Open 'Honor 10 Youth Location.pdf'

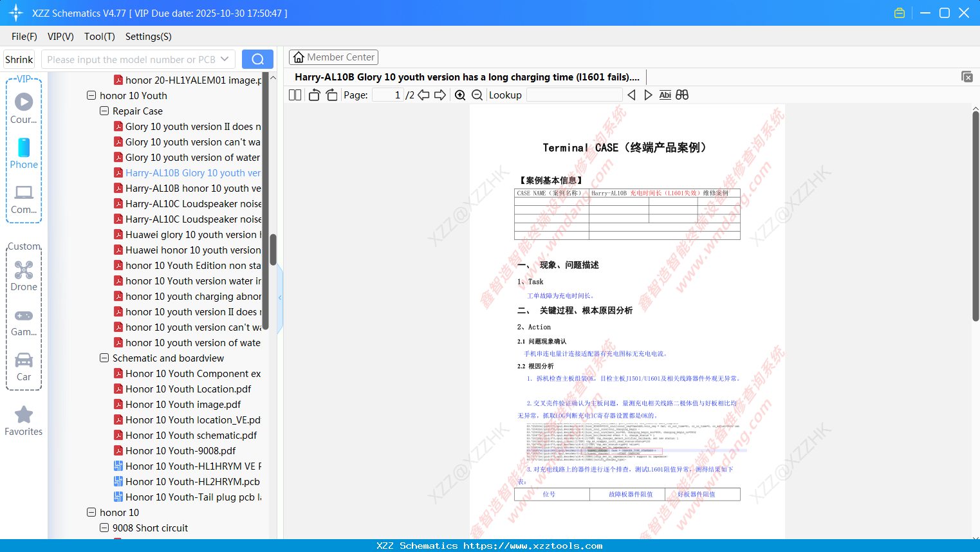click(183, 389)
